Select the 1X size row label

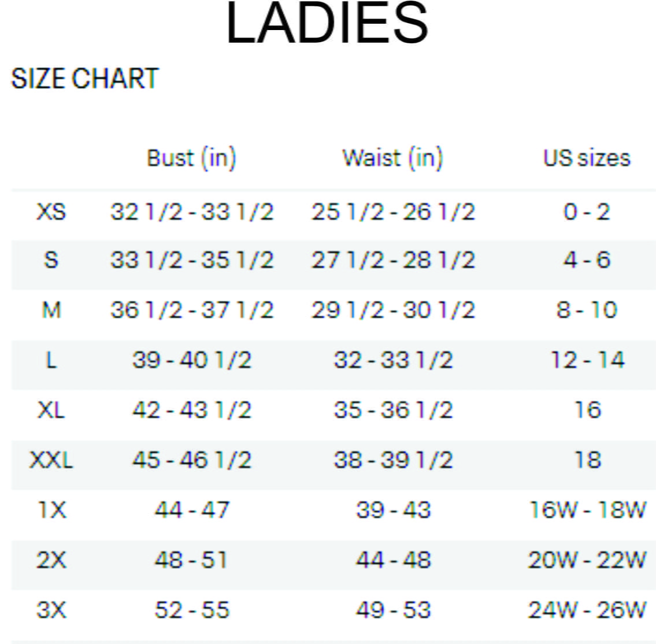[51, 510]
